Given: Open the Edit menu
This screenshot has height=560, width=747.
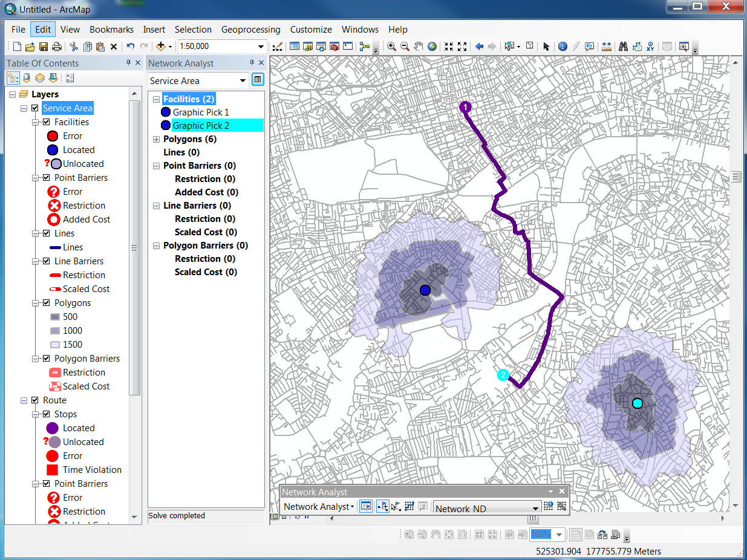Looking at the screenshot, I should click(43, 29).
